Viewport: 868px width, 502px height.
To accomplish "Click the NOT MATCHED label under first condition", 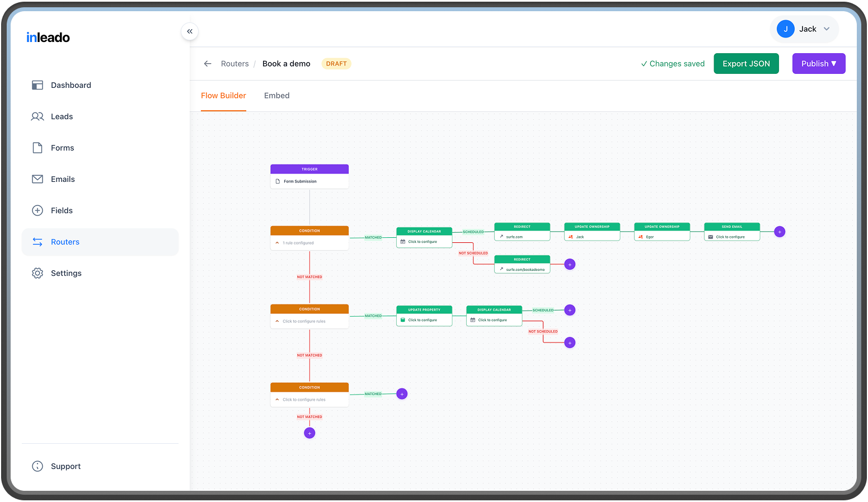I will click(x=309, y=277).
